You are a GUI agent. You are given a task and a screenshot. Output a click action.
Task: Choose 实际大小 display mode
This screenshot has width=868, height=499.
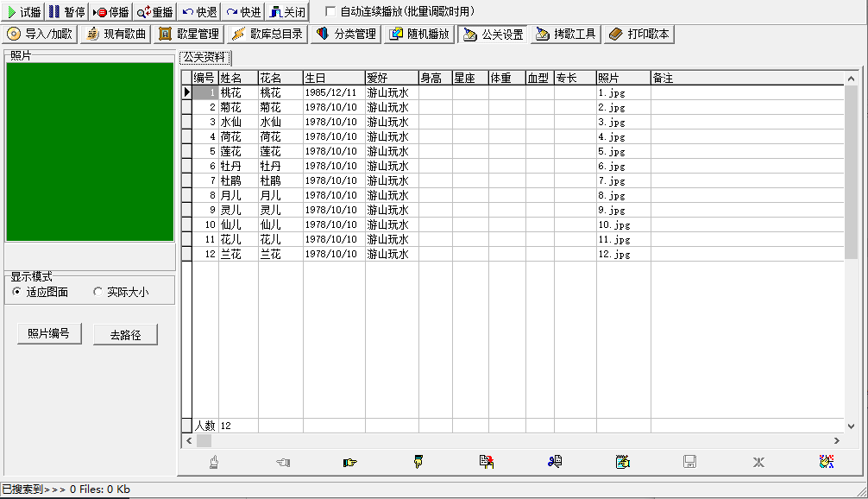click(122, 292)
